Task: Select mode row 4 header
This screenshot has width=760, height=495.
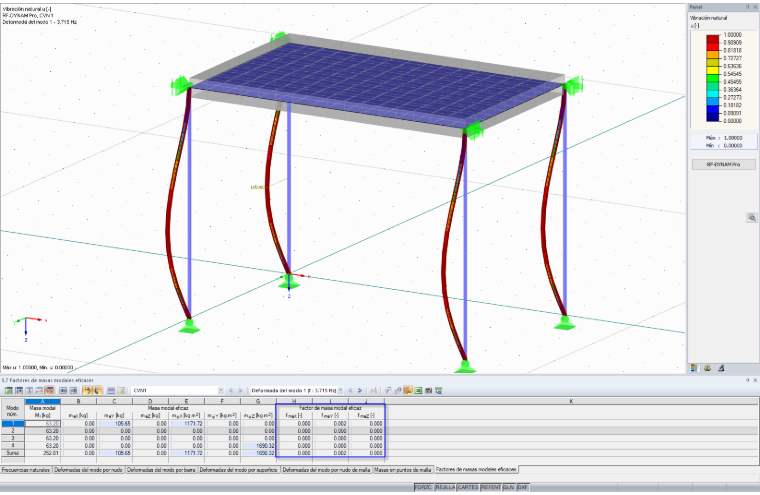Action: pyautogui.click(x=13, y=446)
